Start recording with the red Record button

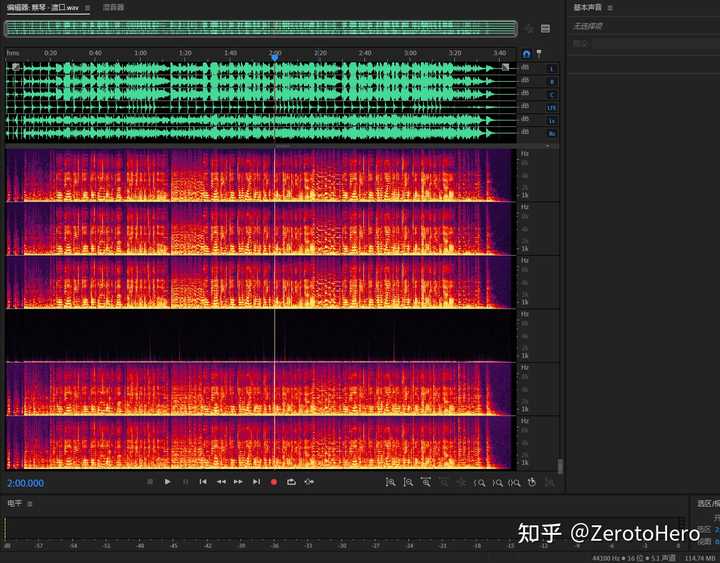(274, 482)
